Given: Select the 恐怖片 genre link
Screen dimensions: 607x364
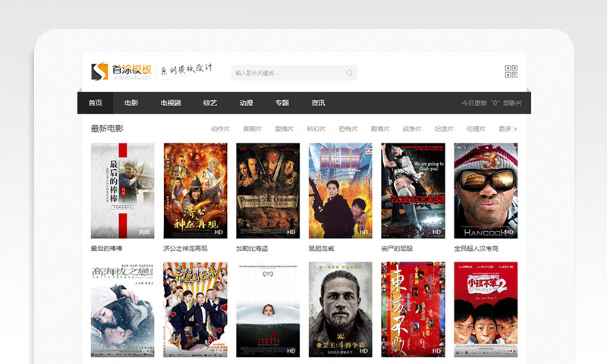Looking at the screenshot, I should coord(348,129).
